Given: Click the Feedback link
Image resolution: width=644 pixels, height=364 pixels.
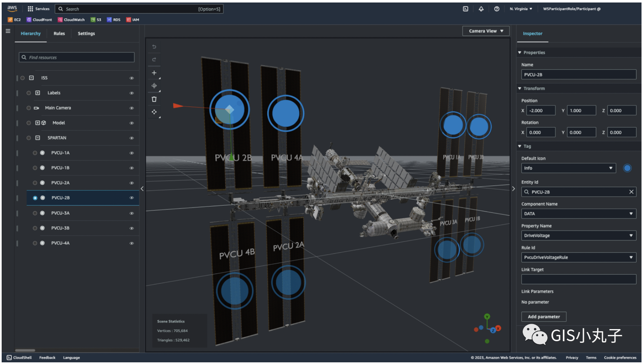Looking at the screenshot, I should (47, 358).
